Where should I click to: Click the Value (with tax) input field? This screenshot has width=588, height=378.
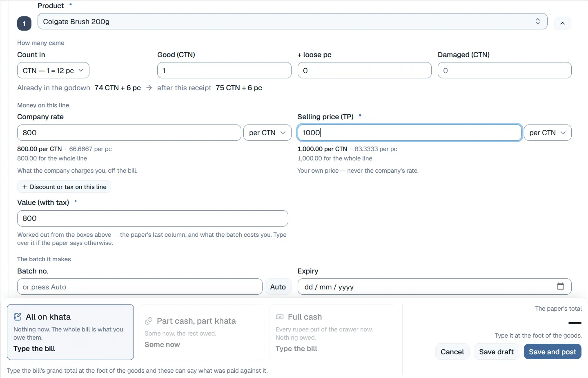(153, 218)
